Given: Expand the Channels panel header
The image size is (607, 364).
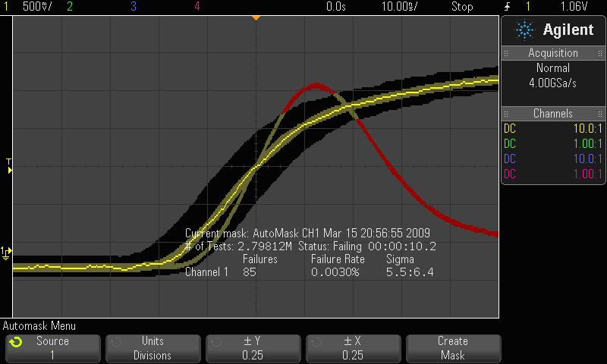Looking at the screenshot, I should click(553, 114).
